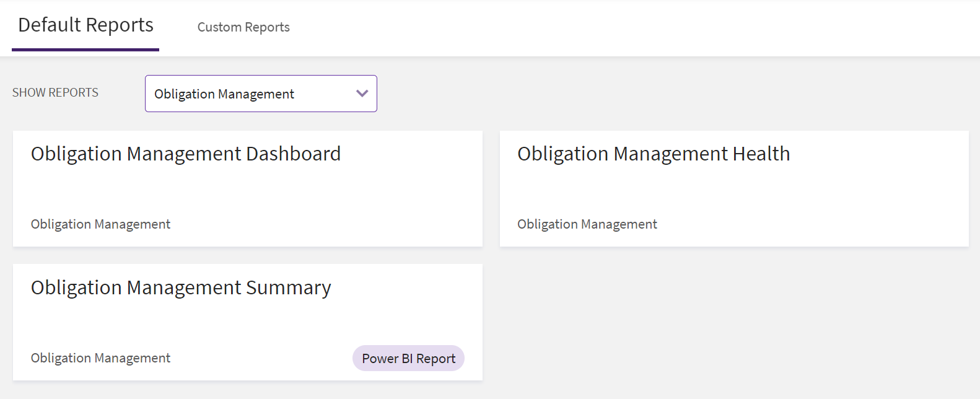This screenshot has height=399, width=980.
Task: Click category label under the Health report
Action: (x=587, y=224)
